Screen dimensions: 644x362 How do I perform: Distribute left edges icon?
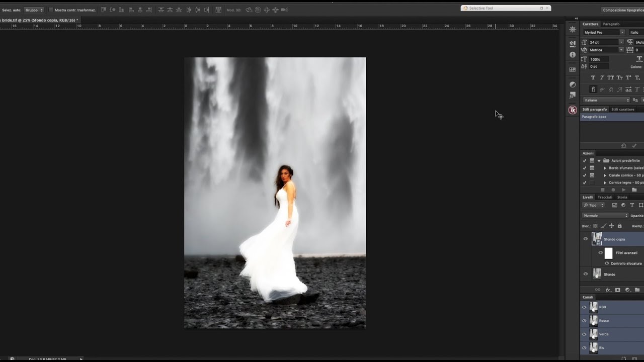(189, 10)
